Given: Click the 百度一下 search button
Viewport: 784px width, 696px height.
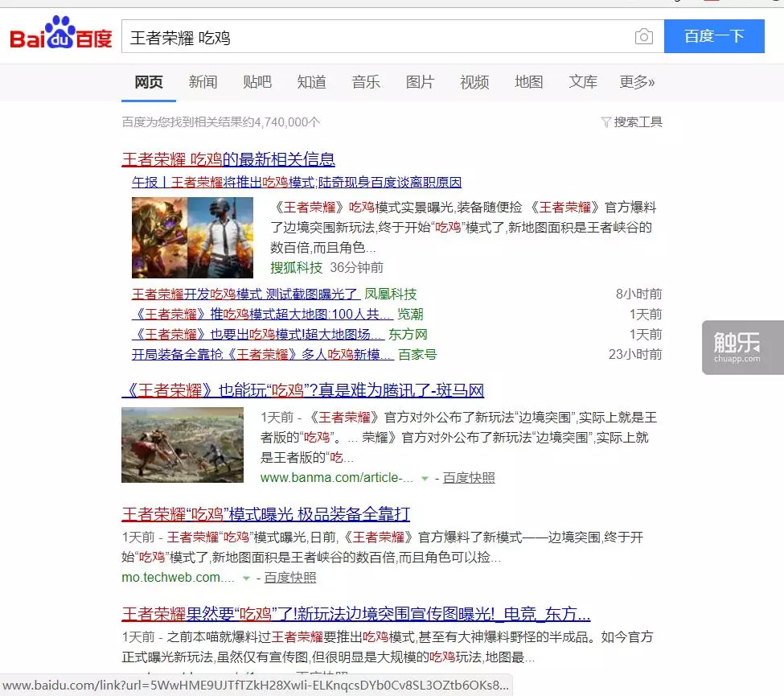Looking at the screenshot, I should pyautogui.click(x=714, y=36).
